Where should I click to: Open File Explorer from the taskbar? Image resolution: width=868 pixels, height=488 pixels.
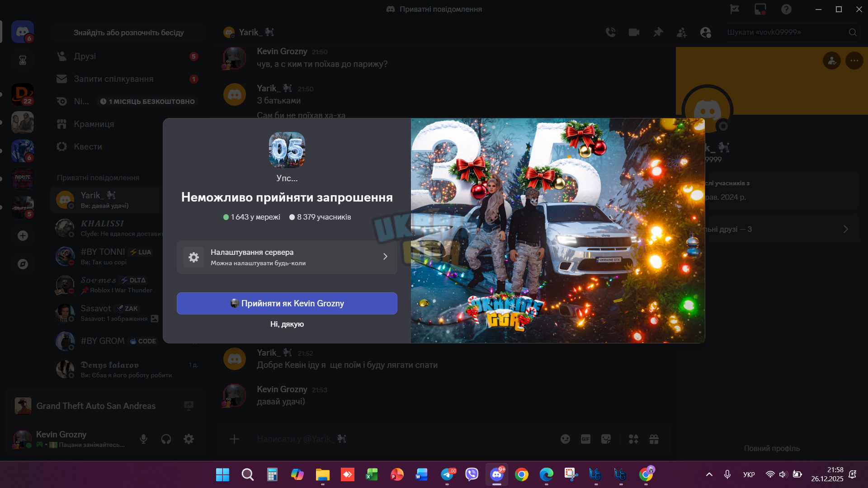(322, 474)
